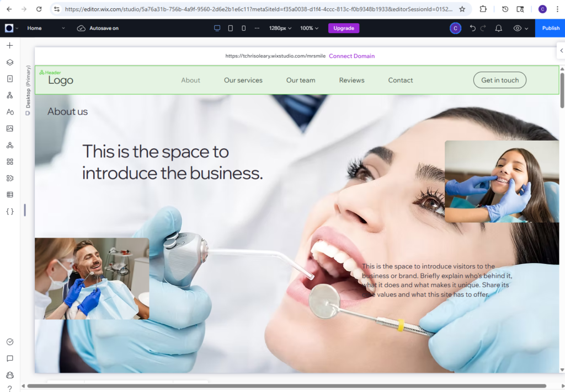
Task: Open the Layers panel in sidebar
Action: (x=10, y=62)
